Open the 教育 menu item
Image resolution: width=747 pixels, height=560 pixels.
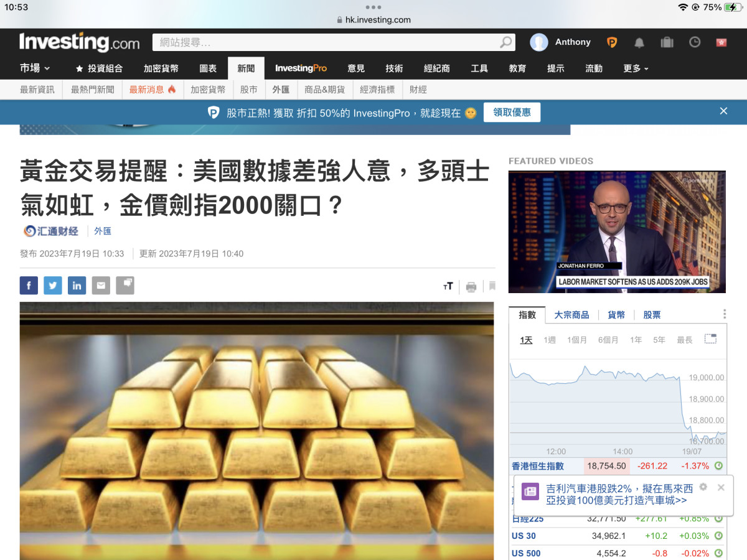tap(517, 68)
